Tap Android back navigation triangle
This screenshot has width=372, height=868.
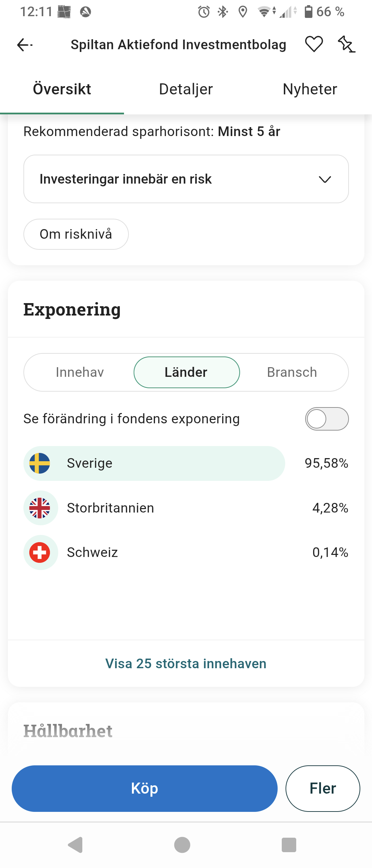point(75,845)
